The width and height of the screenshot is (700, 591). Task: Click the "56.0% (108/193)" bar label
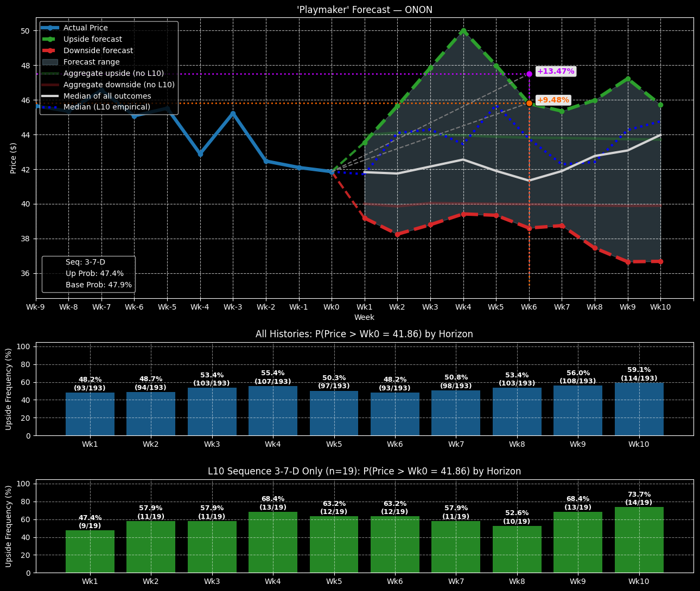578,377
